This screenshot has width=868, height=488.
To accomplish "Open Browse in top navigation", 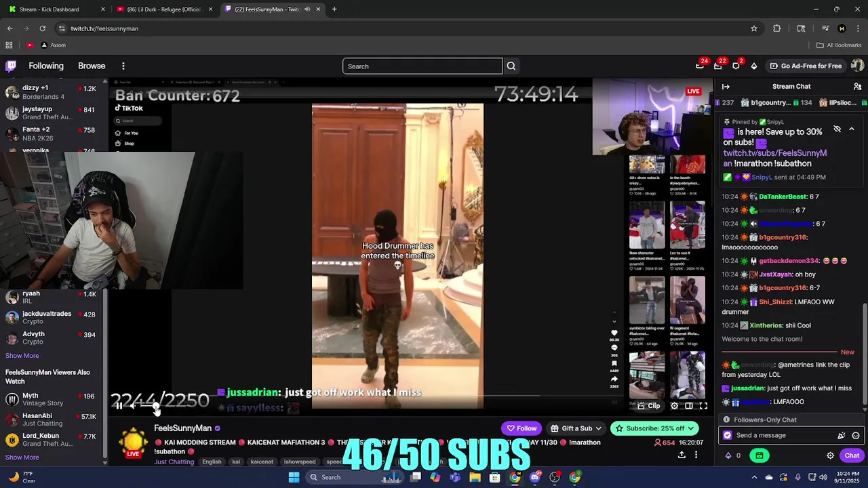I will [92, 66].
